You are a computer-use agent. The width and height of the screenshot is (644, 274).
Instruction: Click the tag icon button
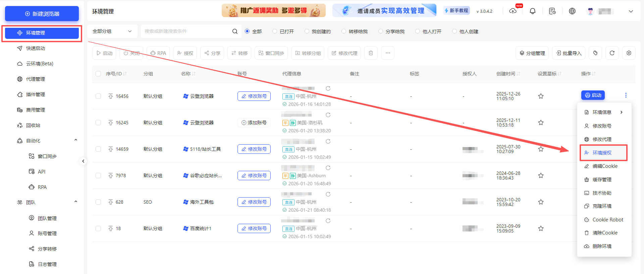click(595, 53)
